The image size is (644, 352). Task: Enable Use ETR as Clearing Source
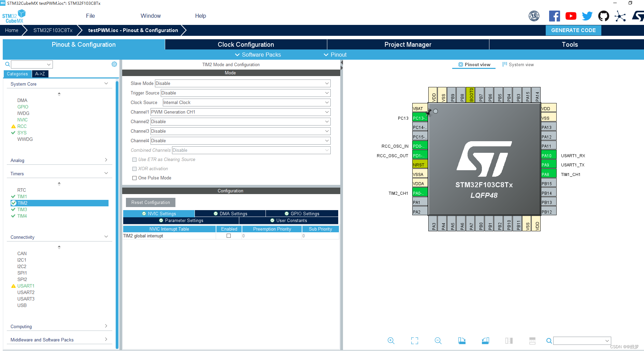pos(134,159)
